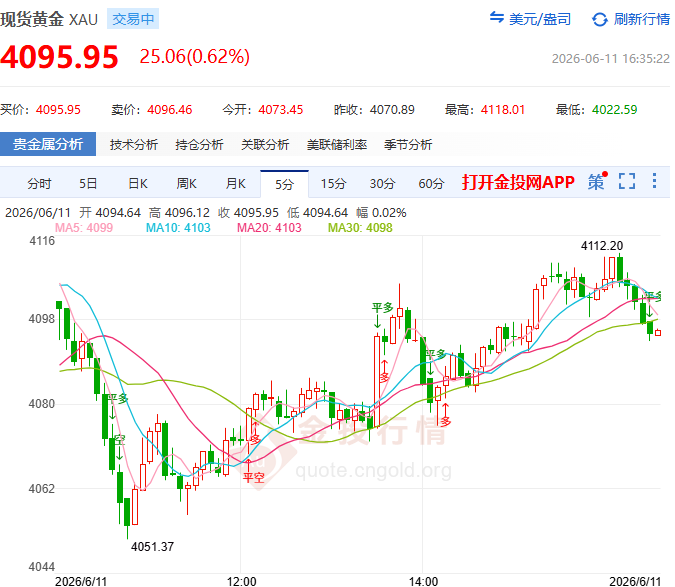The width and height of the screenshot is (675, 587).
Task: Click the current price 4095.95 headline
Action: pyautogui.click(x=59, y=57)
